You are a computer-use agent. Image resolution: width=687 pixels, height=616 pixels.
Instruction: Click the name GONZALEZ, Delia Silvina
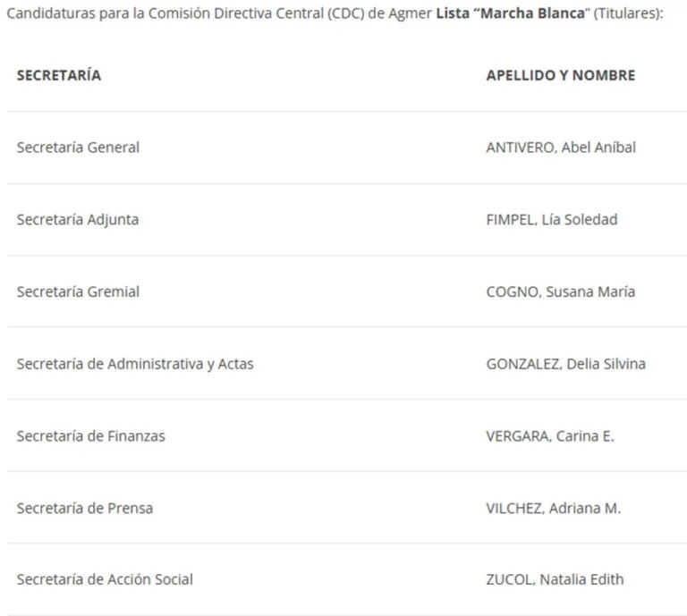click(x=565, y=364)
